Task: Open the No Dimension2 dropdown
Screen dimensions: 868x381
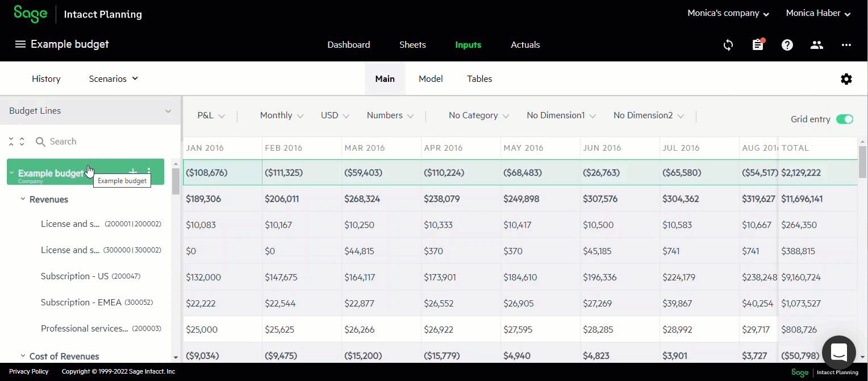Action: pos(649,115)
